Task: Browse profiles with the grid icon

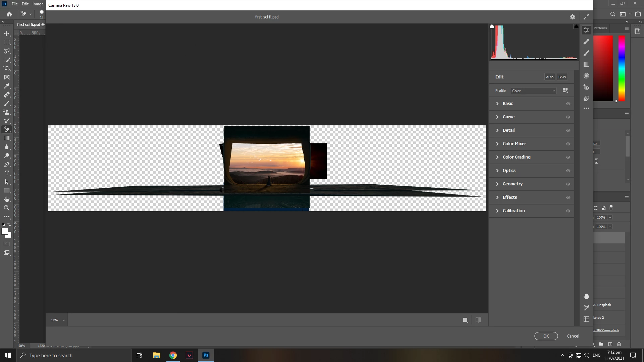Action: (x=565, y=90)
